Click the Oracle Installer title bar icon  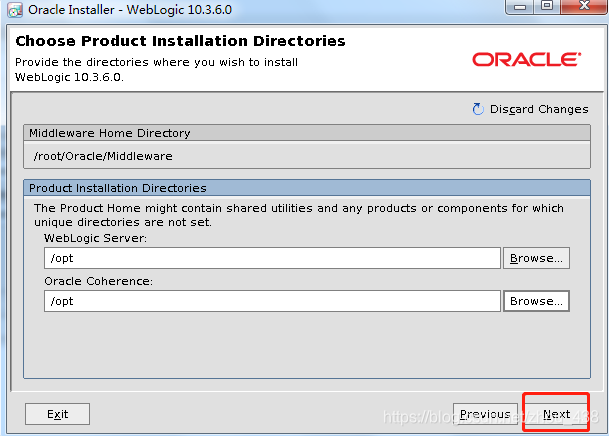click(15, 10)
